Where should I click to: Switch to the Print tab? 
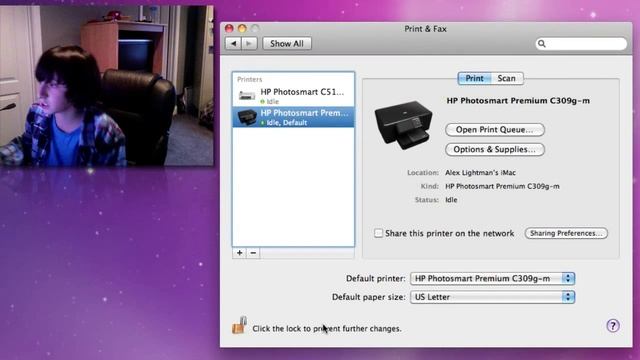474,78
